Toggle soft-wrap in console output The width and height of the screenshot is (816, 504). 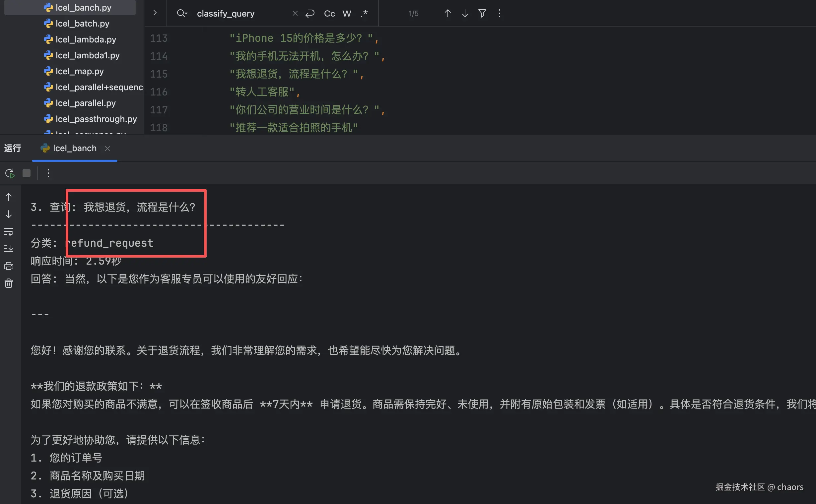(9, 232)
